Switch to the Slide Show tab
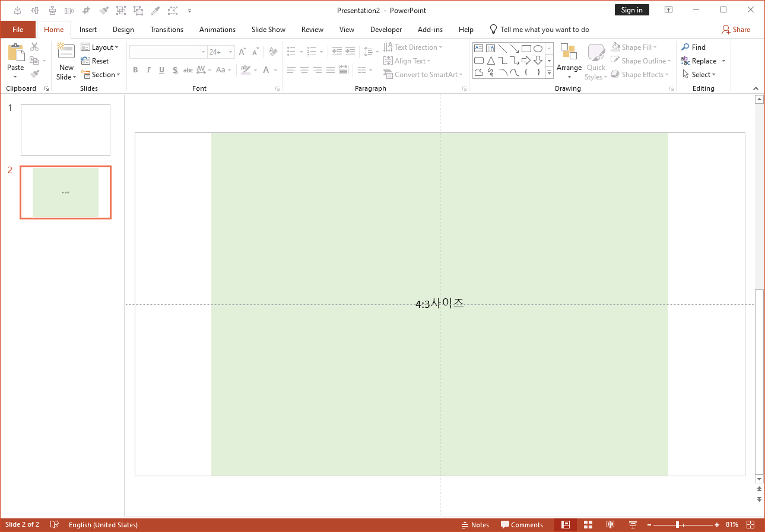Image resolution: width=765 pixels, height=532 pixels. pos(268,30)
